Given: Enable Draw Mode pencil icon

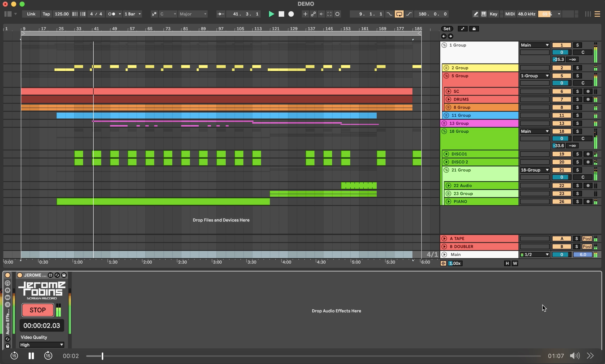Looking at the screenshot, I should point(476,14).
